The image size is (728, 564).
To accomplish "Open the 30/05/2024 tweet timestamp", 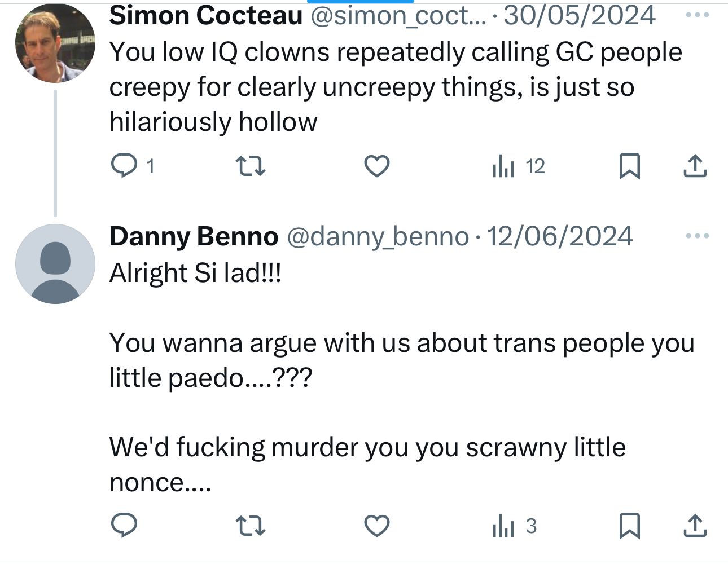I will [579, 15].
